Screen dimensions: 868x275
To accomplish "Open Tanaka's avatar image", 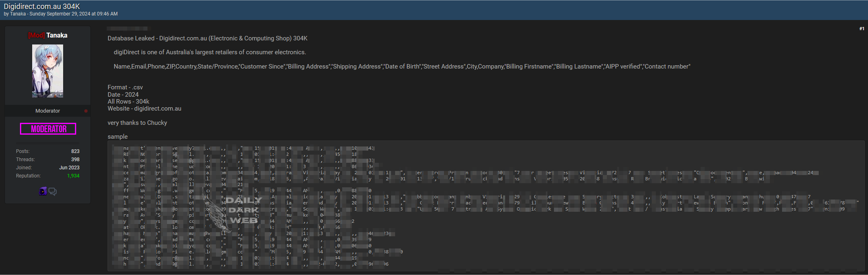I will tap(48, 71).
